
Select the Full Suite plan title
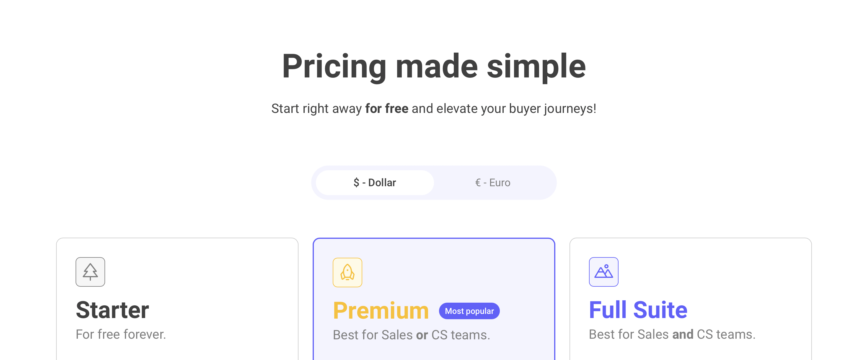[x=638, y=310]
